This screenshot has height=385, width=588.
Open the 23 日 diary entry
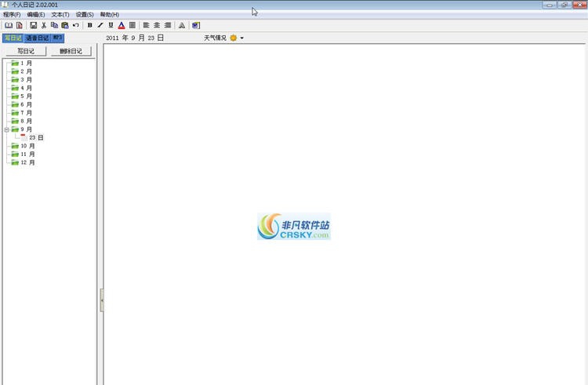coord(32,137)
